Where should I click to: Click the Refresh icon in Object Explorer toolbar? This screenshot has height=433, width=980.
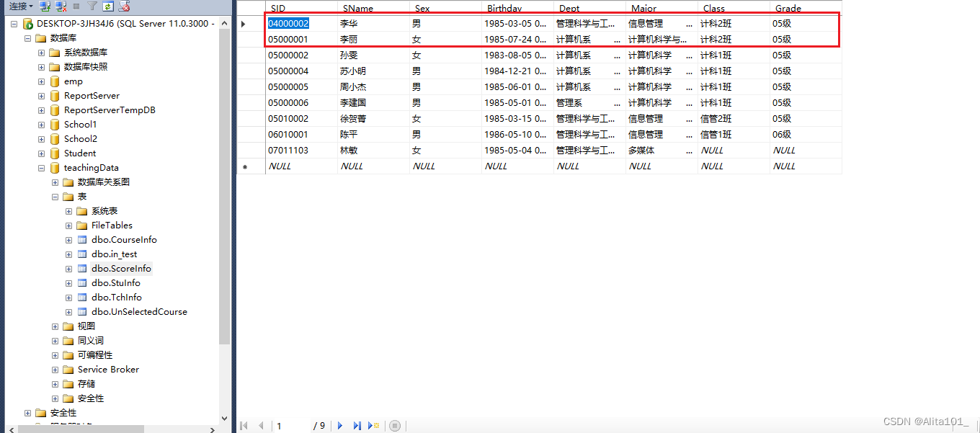[107, 6]
